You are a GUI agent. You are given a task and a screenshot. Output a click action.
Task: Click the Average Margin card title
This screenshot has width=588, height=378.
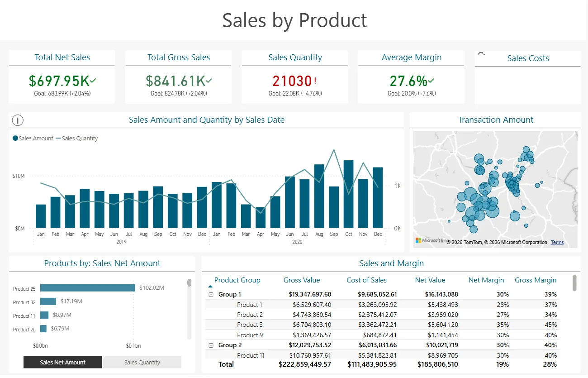tap(412, 57)
